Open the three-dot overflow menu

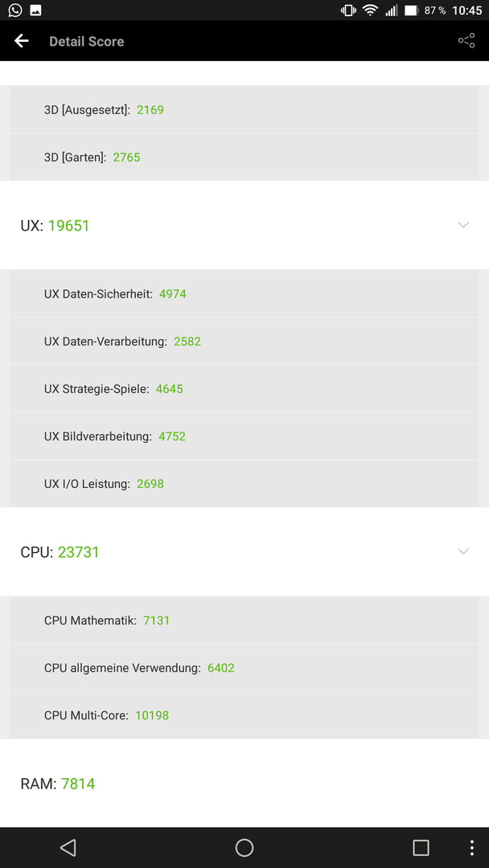[x=472, y=848]
